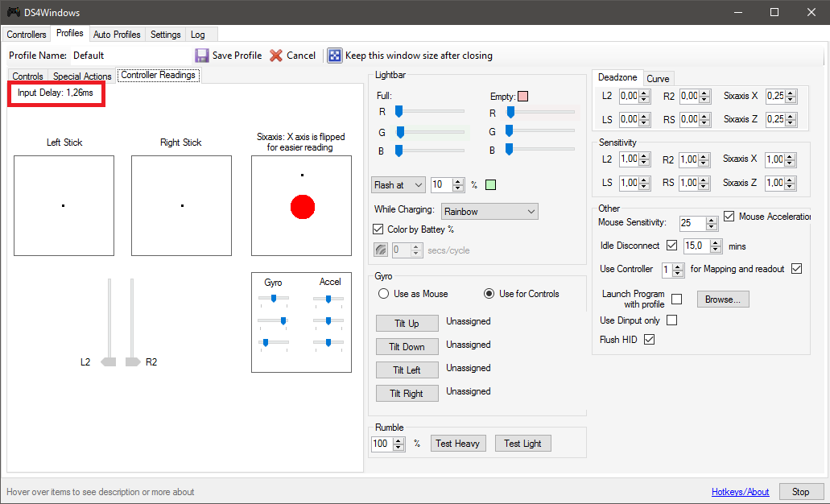Click the Tilt Left button
The height and width of the screenshot is (504, 830).
click(407, 370)
